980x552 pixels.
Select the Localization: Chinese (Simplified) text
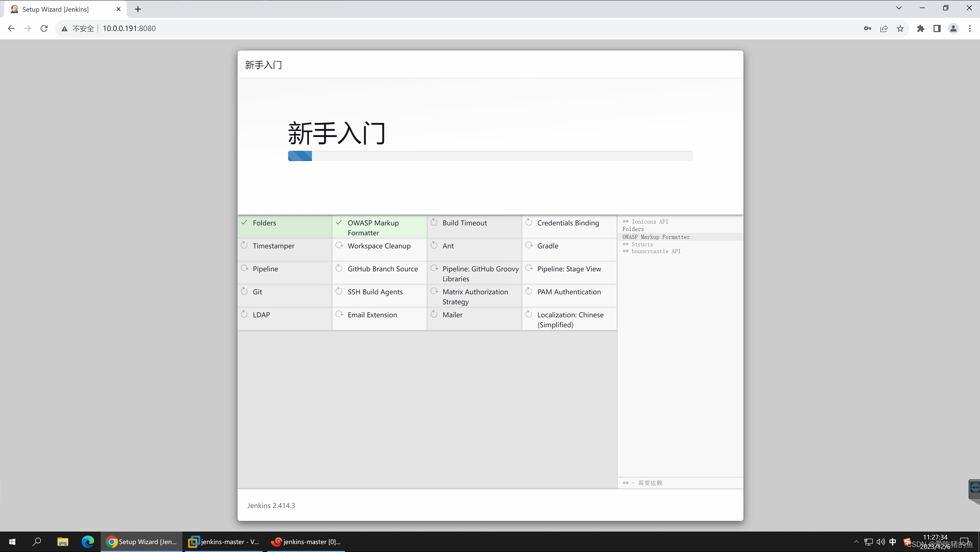pos(570,320)
